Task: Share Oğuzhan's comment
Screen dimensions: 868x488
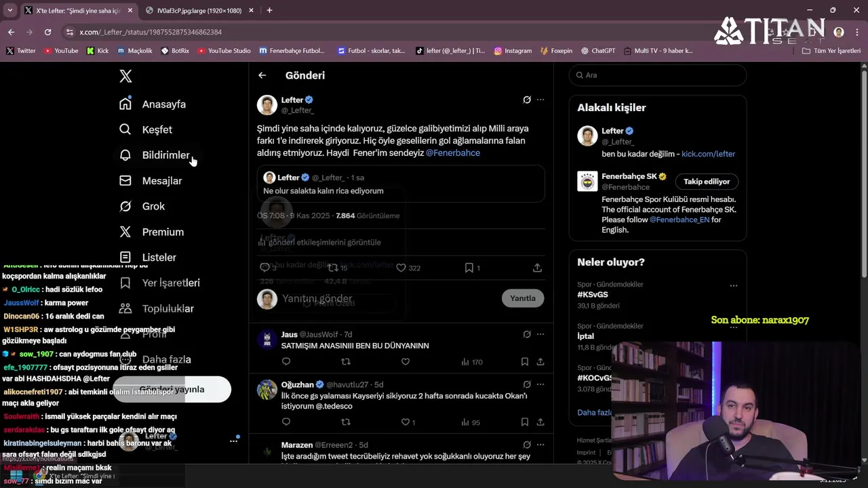Action: [x=540, y=422]
